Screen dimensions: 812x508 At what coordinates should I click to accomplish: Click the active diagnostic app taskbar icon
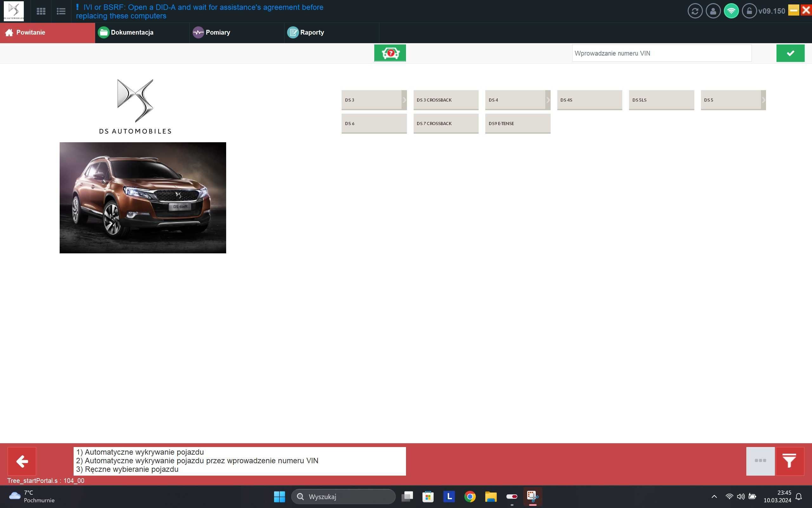pyautogui.click(x=533, y=497)
